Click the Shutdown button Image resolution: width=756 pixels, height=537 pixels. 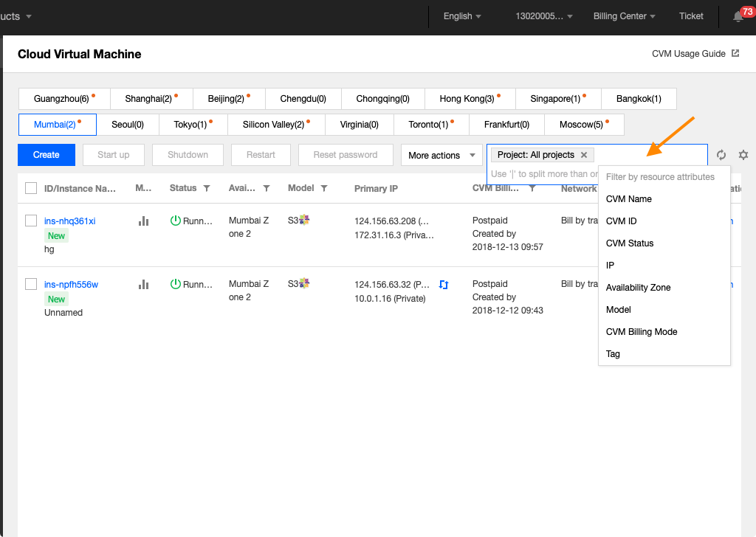[x=188, y=155]
